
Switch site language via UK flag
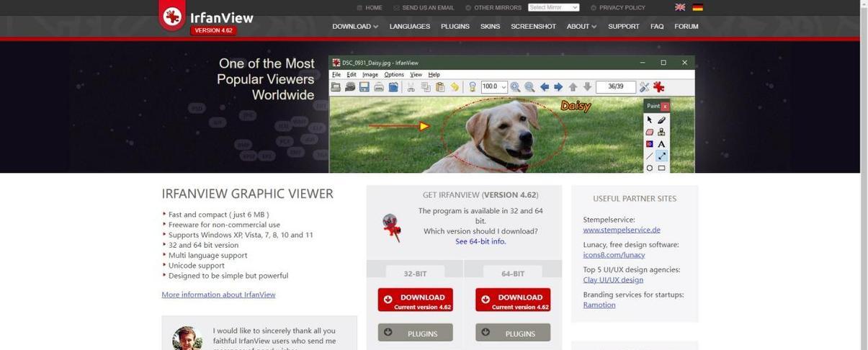(x=680, y=7)
